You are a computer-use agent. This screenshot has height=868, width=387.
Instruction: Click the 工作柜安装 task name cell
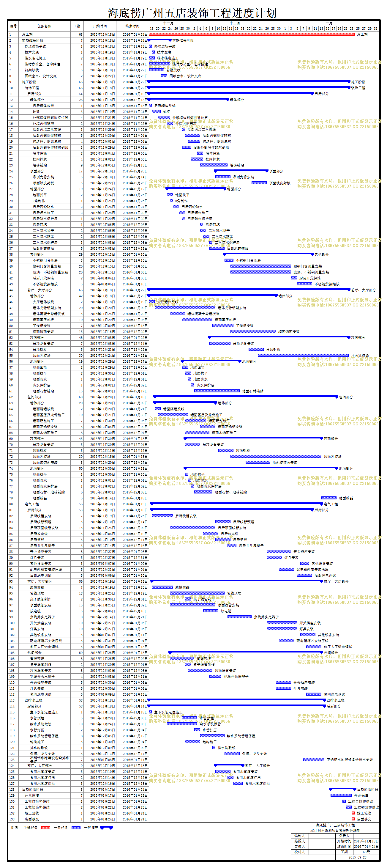point(41,326)
